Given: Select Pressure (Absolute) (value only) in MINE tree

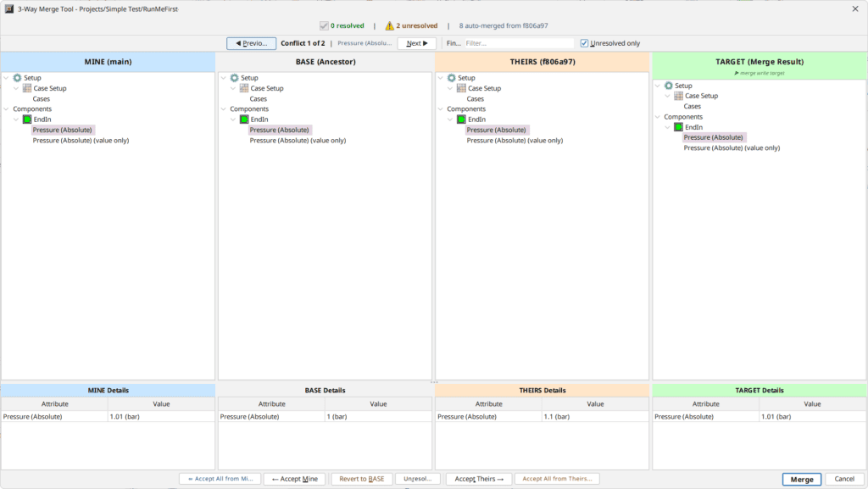Looking at the screenshot, I should point(81,141).
